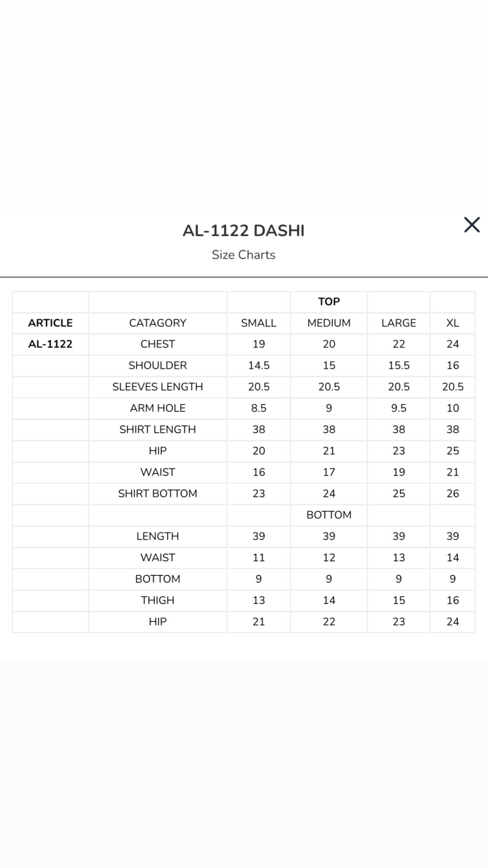Click the ARM HOLE row label
This screenshot has width=488, height=868.
[158, 408]
